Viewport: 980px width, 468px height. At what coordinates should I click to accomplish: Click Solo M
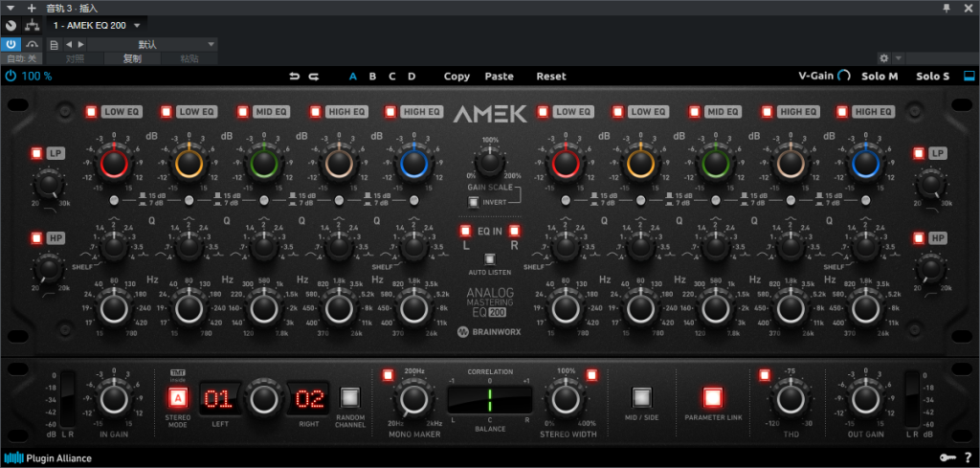[x=880, y=77]
